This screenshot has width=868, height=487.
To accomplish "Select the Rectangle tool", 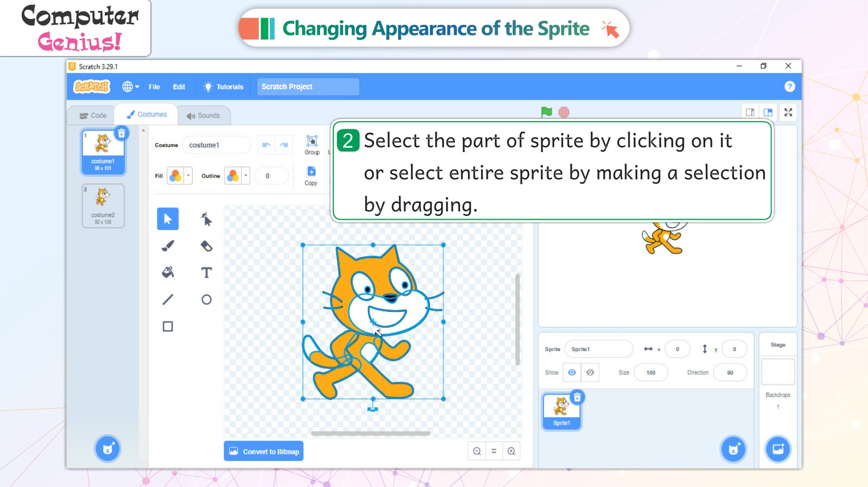I will click(x=168, y=326).
